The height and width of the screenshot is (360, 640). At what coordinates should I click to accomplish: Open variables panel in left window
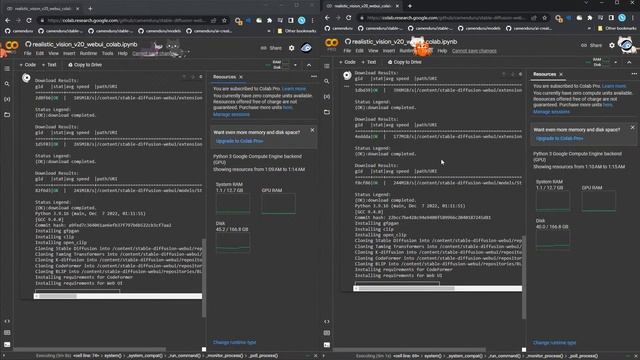7,99
